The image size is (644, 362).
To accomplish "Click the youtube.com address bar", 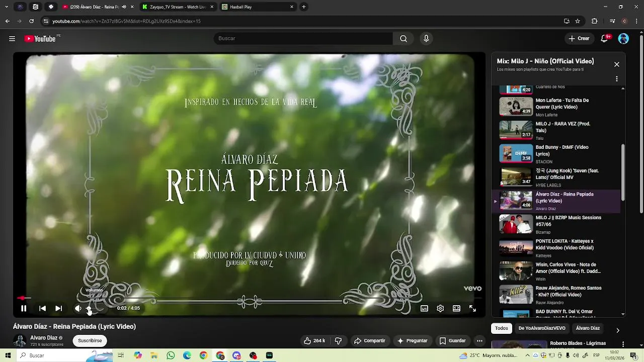I will (x=302, y=21).
